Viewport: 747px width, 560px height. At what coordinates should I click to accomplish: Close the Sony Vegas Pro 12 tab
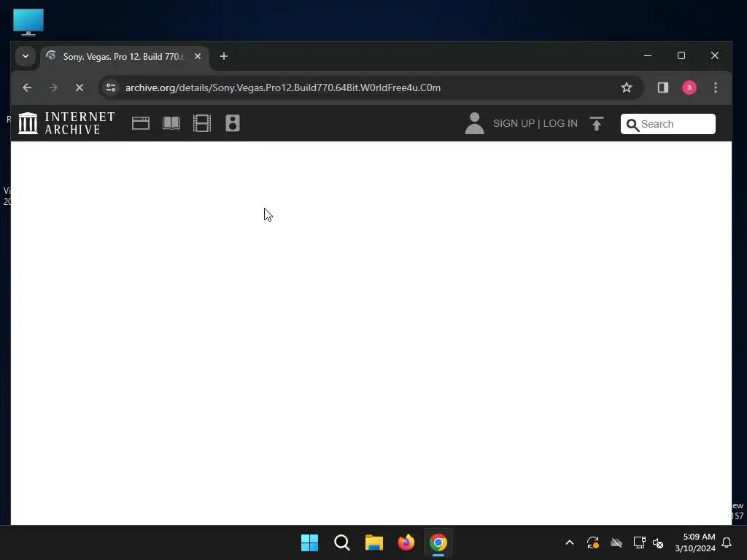[198, 56]
